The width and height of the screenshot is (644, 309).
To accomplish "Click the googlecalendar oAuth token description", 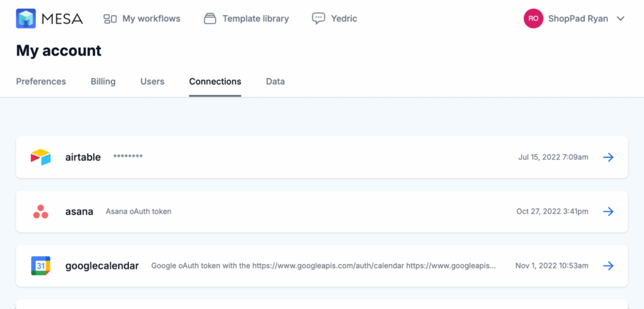I will pyautogui.click(x=324, y=266).
